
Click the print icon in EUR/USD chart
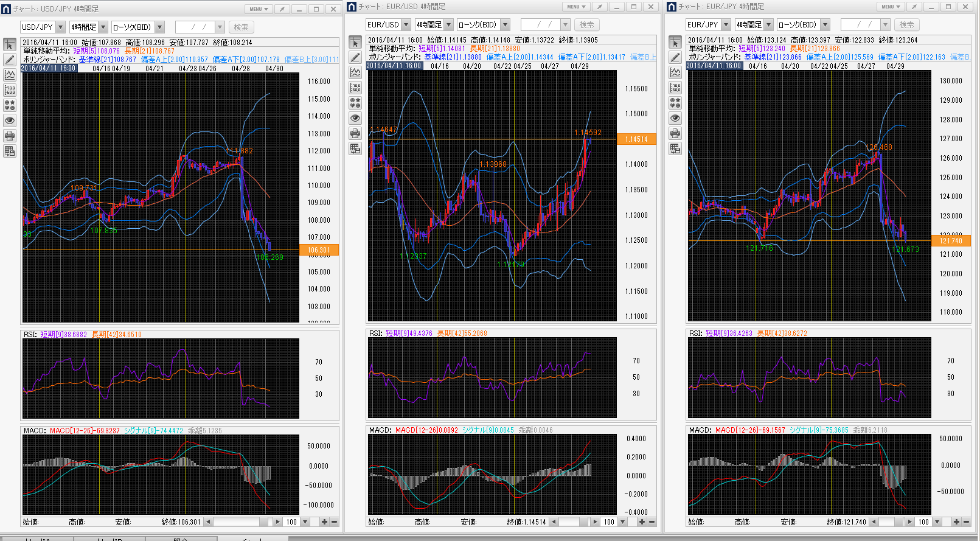click(x=355, y=133)
